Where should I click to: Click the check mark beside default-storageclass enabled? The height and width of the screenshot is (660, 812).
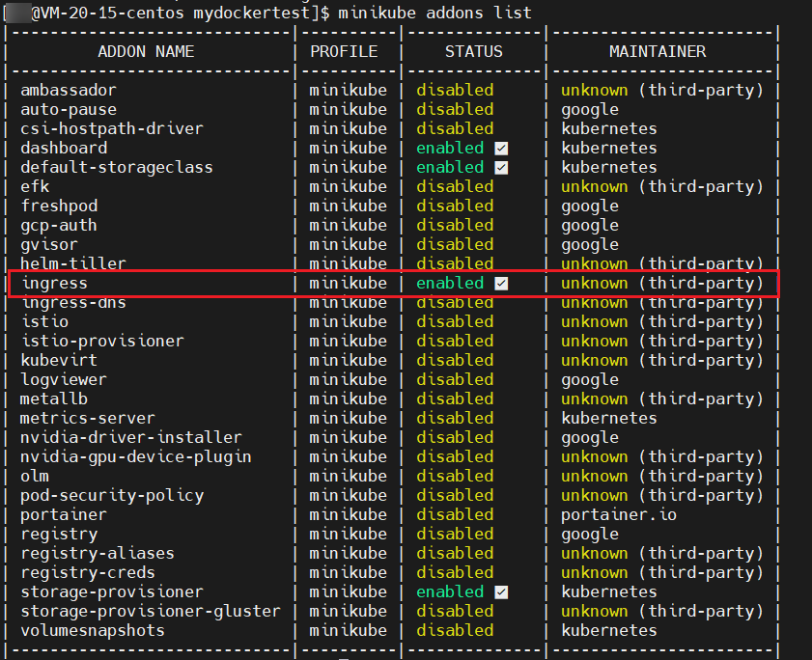point(501,168)
